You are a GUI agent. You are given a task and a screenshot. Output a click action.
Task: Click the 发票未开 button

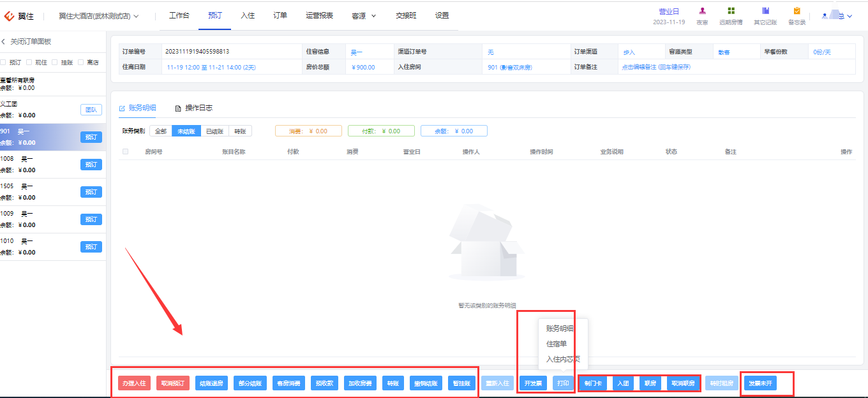pyautogui.click(x=760, y=383)
